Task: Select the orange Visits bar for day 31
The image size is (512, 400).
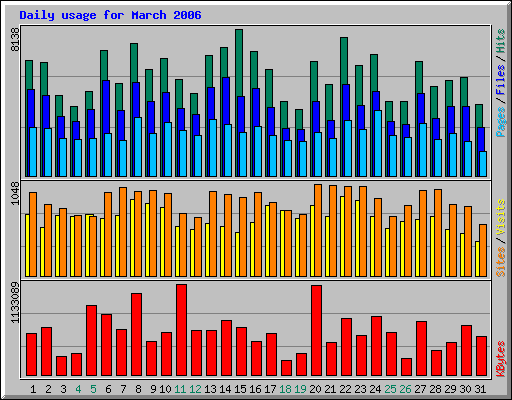Action: point(483,251)
